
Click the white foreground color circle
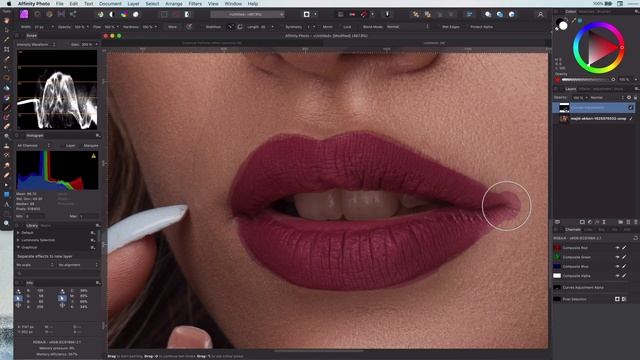click(x=563, y=26)
